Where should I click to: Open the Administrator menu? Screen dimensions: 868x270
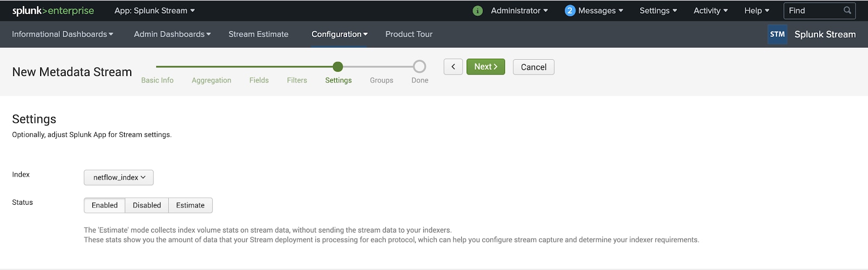tap(519, 11)
